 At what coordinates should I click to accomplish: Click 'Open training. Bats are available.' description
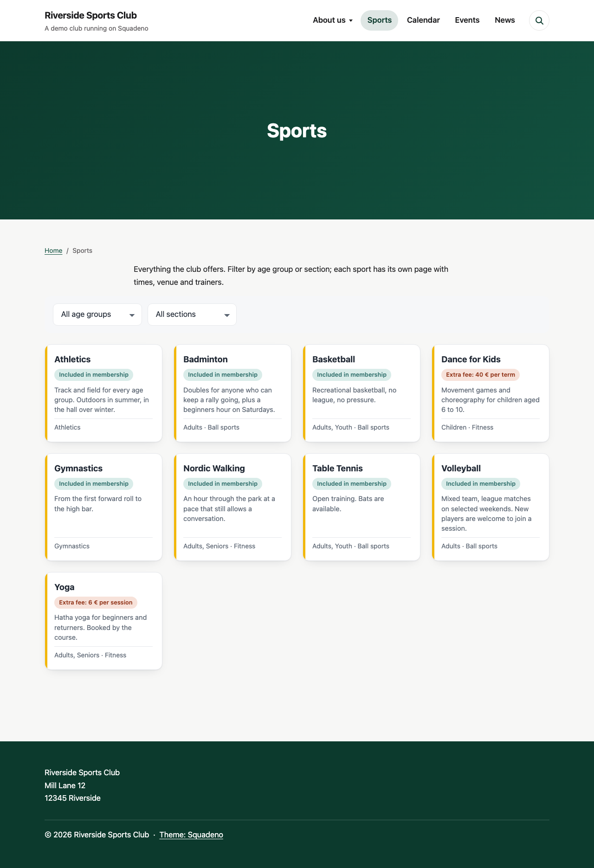pos(348,504)
